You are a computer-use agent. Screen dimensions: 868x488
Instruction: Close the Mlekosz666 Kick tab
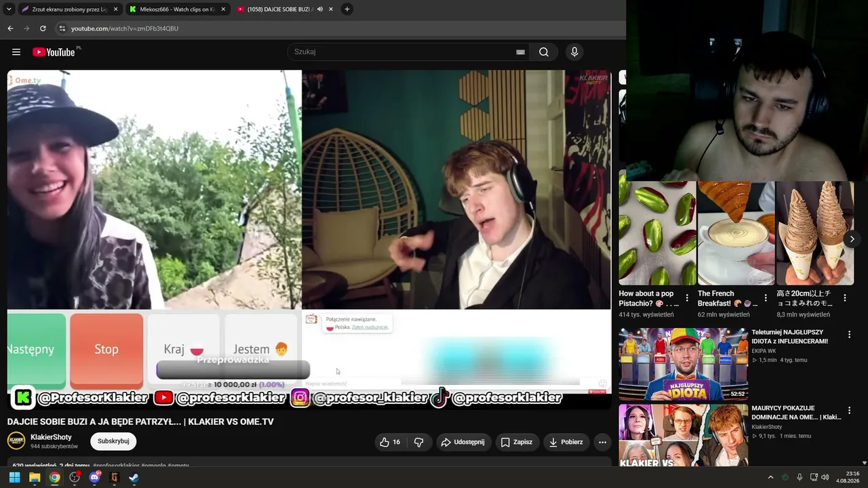coord(224,9)
